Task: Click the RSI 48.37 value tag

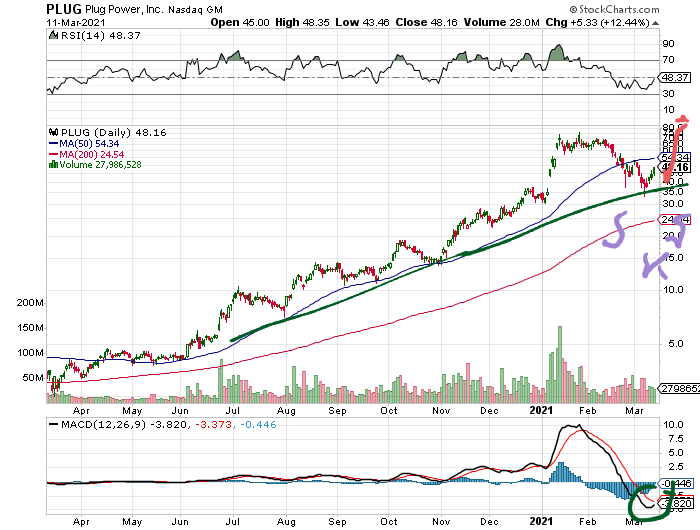Action: coord(677,76)
